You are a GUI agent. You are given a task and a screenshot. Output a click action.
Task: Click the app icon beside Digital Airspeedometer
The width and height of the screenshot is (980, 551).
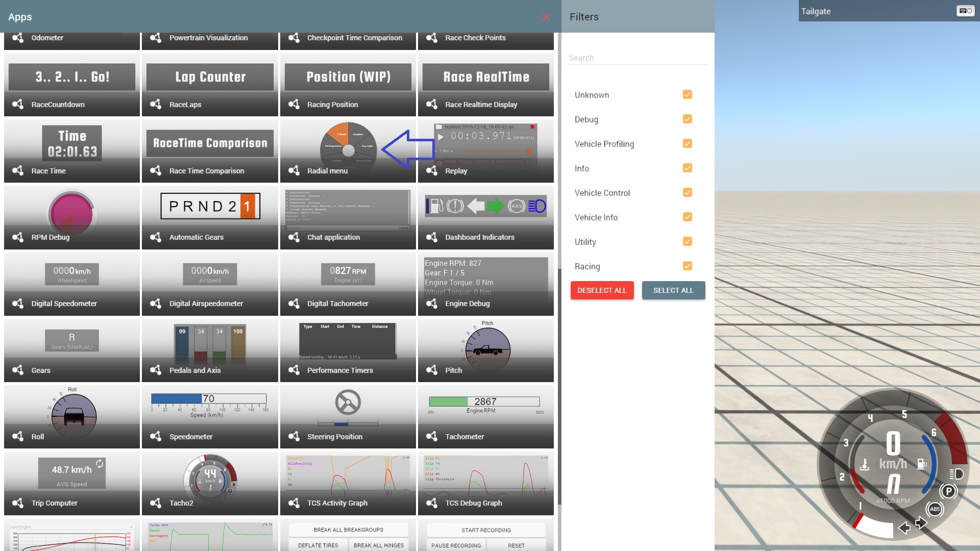coord(156,303)
